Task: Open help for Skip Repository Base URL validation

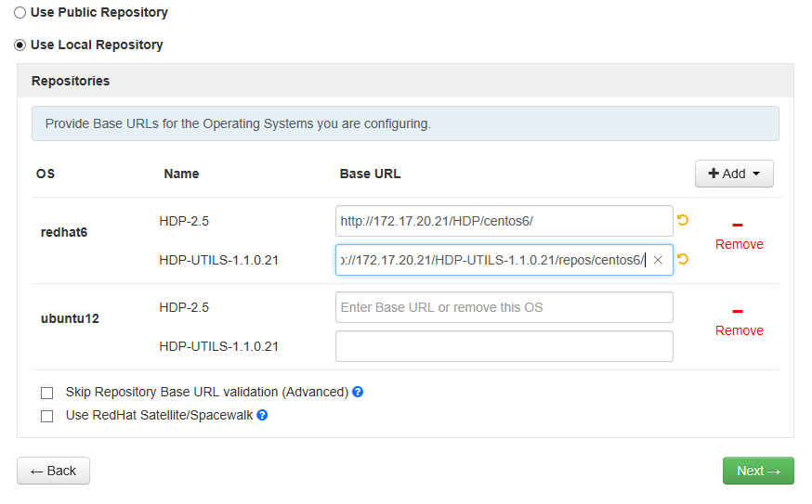Action: click(358, 392)
